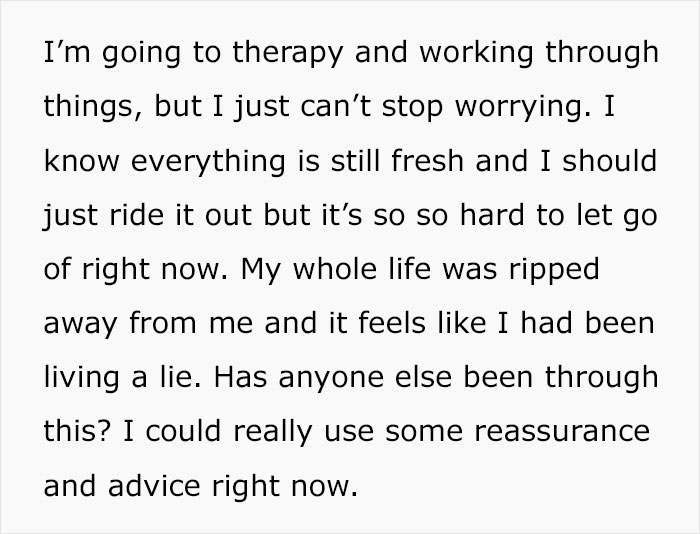
Task: Click the word "know" starting line three
Action: pos(73,161)
